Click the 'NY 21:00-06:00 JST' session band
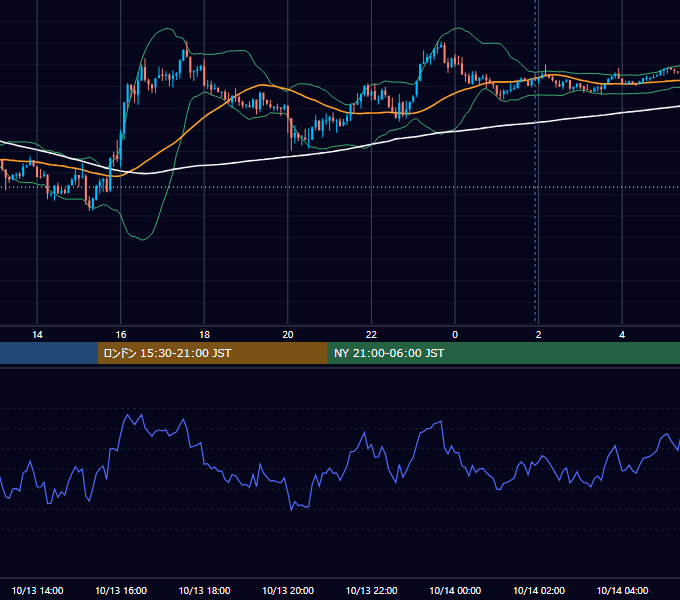The height and width of the screenshot is (600, 680). pyautogui.click(x=503, y=353)
